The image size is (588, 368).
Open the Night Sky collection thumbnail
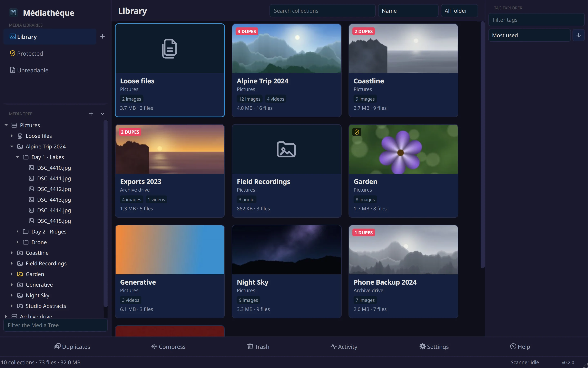(286, 250)
